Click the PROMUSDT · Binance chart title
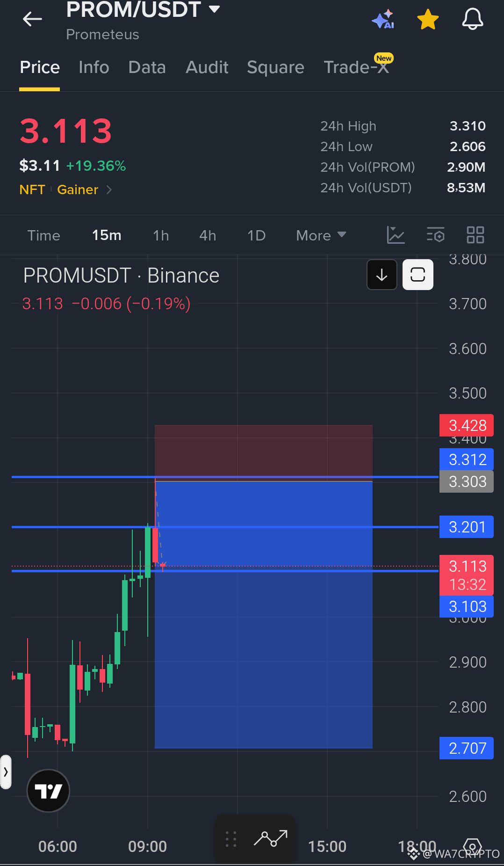The height and width of the screenshot is (866, 504). 121,276
